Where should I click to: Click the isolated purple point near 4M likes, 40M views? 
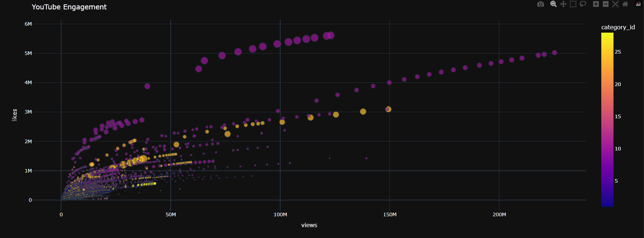click(x=147, y=86)
